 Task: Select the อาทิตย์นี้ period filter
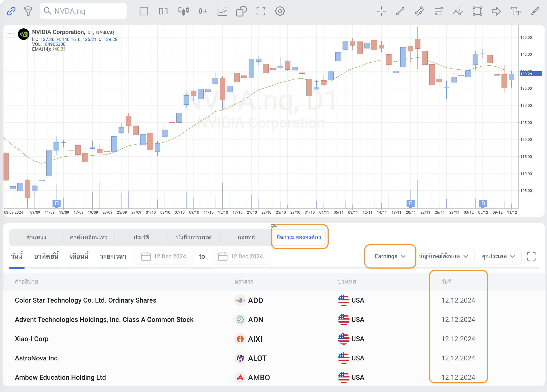pyautogui.click(x=46, y=256)
